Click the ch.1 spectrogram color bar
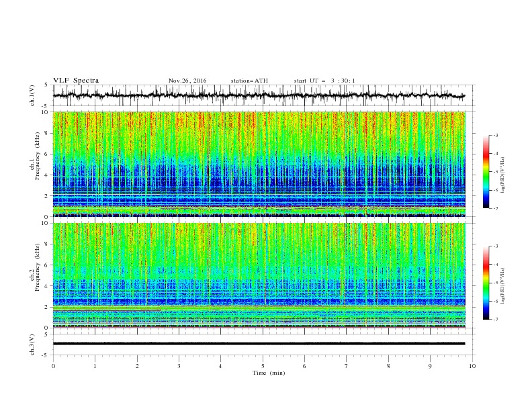This screenshot has width=532, height=411. 486,172
